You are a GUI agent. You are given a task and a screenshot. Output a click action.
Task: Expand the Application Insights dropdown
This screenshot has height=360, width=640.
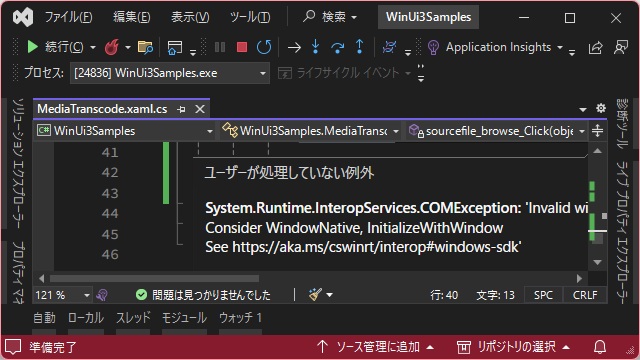[x=560, y=48]
